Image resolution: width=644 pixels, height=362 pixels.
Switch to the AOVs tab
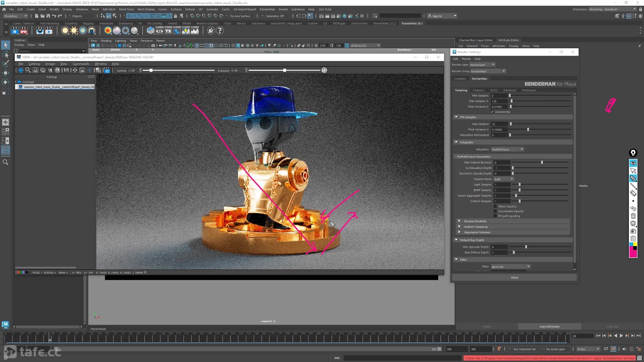(x=494, y=90)
